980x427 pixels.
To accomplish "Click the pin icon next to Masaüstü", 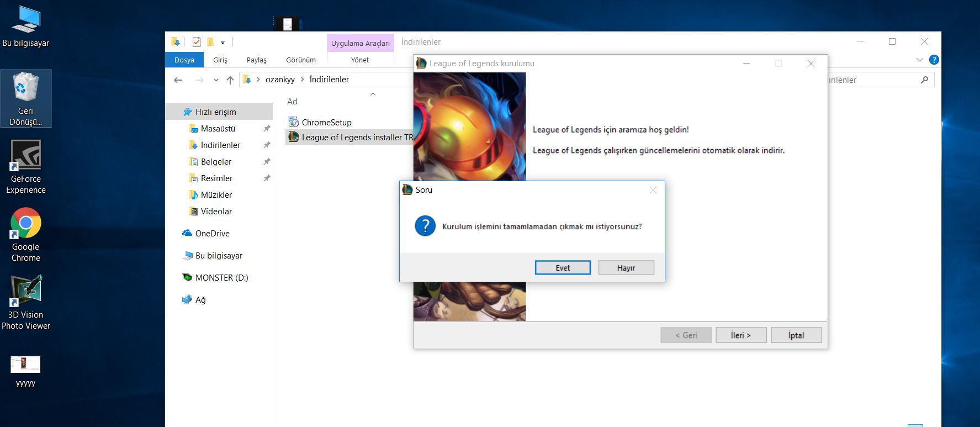I will click(x=267, y=128).
